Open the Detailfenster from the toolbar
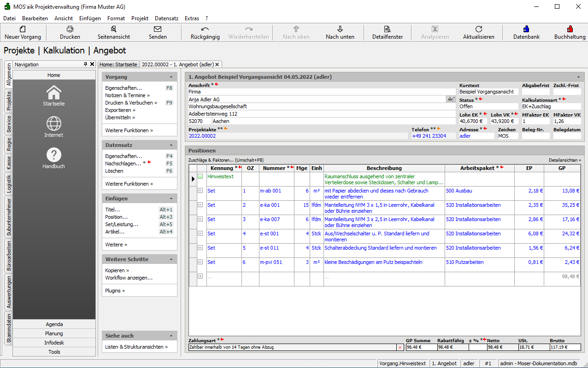The image size is (588, 368). (388, 29)
